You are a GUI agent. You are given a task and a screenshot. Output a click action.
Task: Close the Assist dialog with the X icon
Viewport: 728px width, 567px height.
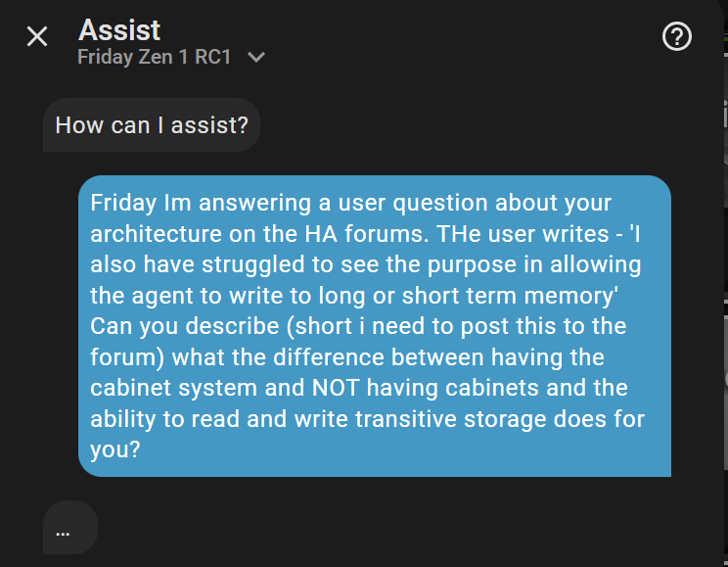(x=37, y=37)
